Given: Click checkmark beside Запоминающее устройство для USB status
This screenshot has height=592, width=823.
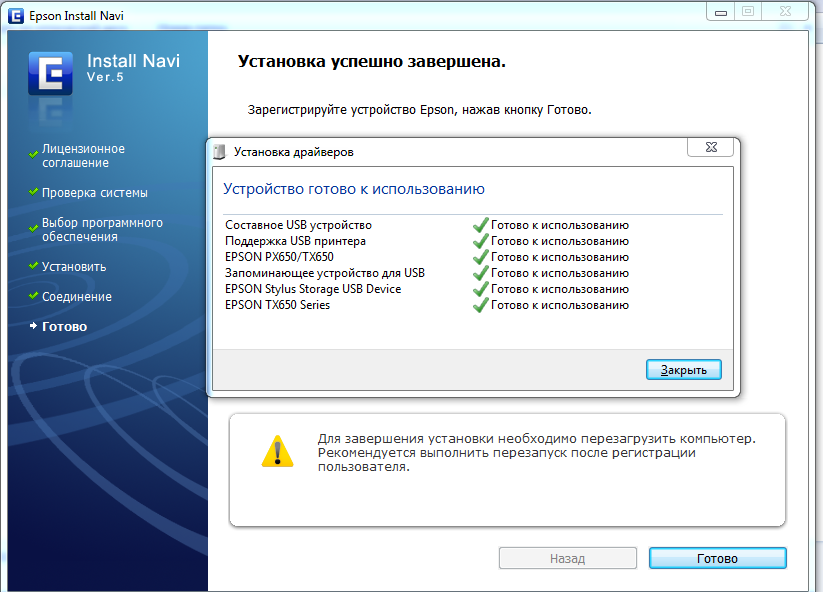Looking at the screenshot, I should pos(480,273).
